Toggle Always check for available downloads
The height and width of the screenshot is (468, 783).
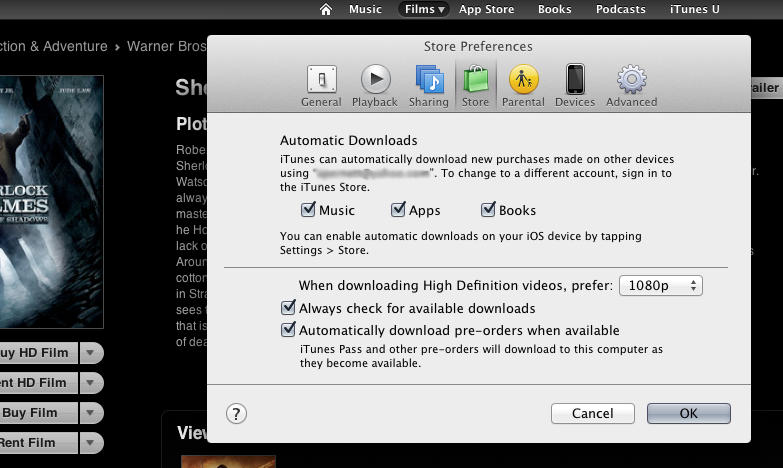[288, 307]
